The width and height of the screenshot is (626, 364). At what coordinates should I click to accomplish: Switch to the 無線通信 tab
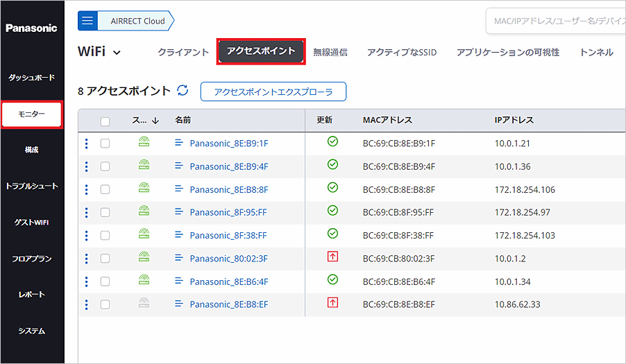tap(330, 52)
